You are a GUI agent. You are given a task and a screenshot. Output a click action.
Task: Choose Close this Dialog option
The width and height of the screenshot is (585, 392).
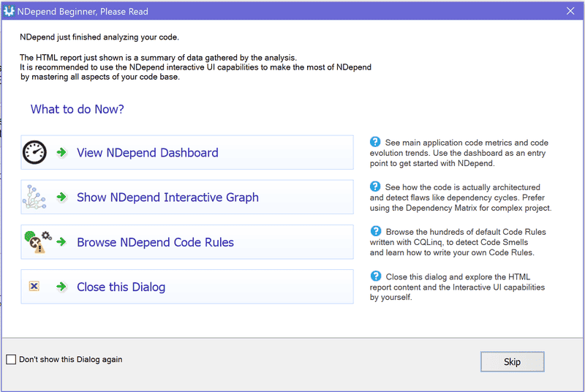[187, 287]
